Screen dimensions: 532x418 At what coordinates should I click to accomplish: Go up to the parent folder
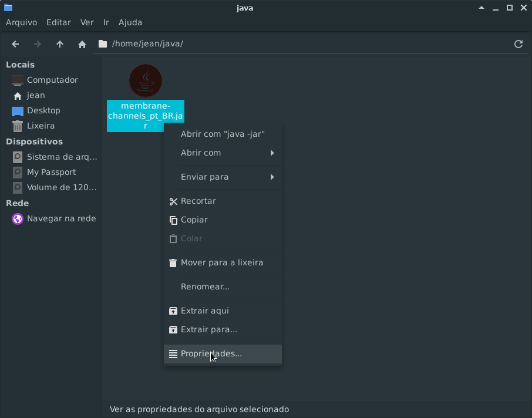click(60, 44)
